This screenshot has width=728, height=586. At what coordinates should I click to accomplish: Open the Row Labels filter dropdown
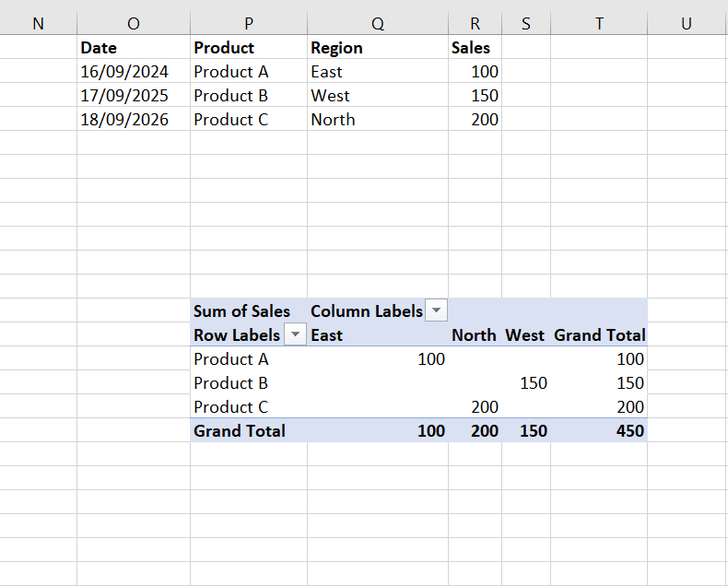[x=295, y=335]
